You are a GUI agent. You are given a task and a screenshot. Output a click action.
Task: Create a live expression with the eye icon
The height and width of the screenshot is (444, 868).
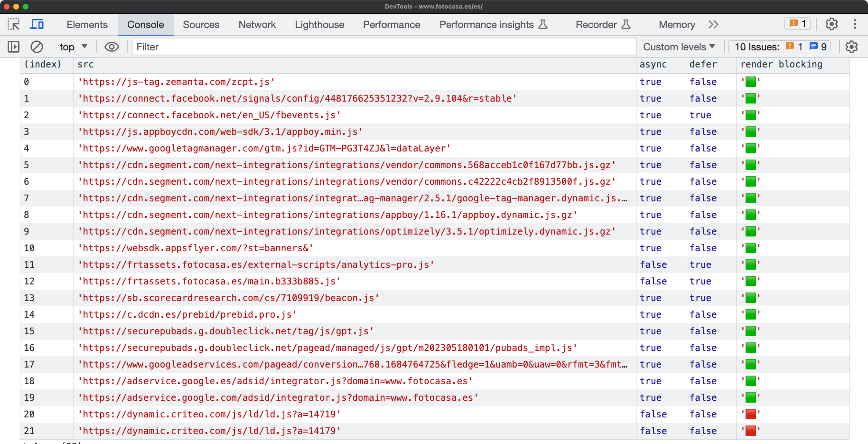tap(112, 47)
